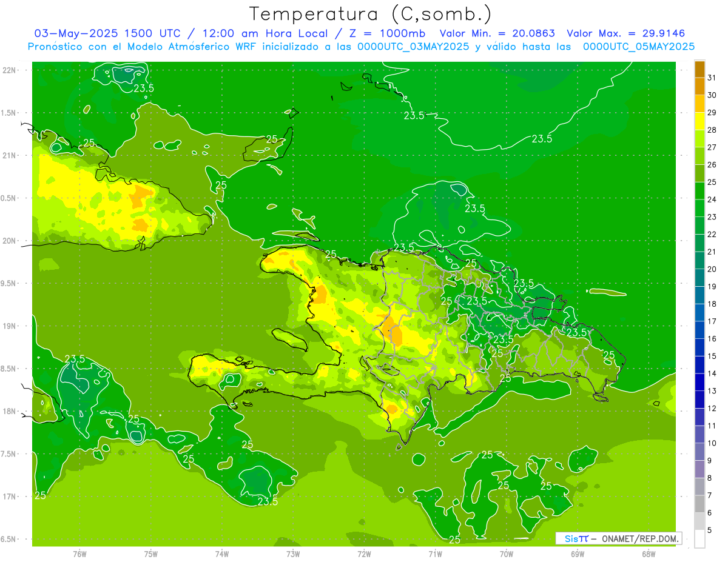Click the '11' label on the color scale
Image resolution: width=728 pixels, height=562 pixels.
[712, 426]
